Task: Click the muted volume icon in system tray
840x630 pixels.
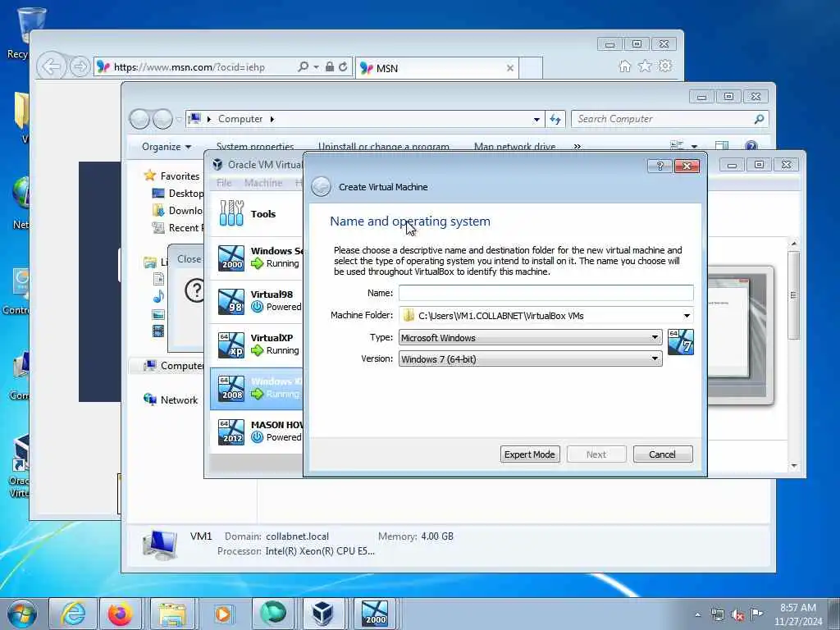Action: coord(737,615)
